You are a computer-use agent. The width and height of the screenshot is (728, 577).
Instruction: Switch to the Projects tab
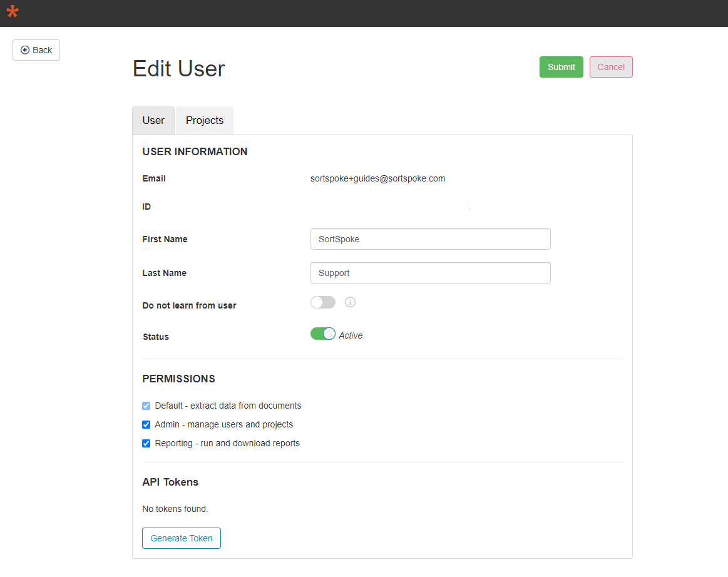click(204, 120)
